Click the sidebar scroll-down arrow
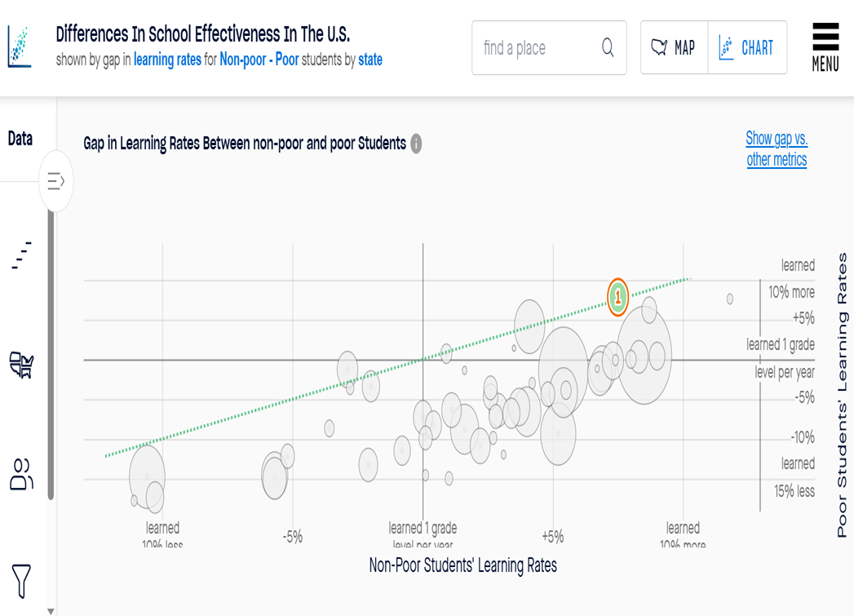 (x=51, y=610)
